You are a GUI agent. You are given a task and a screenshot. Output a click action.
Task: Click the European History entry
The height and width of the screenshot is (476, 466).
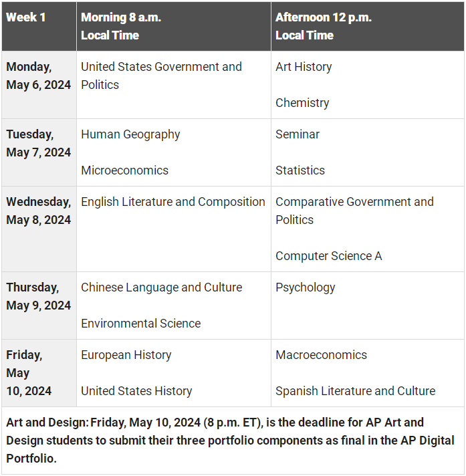pos(126,355)
